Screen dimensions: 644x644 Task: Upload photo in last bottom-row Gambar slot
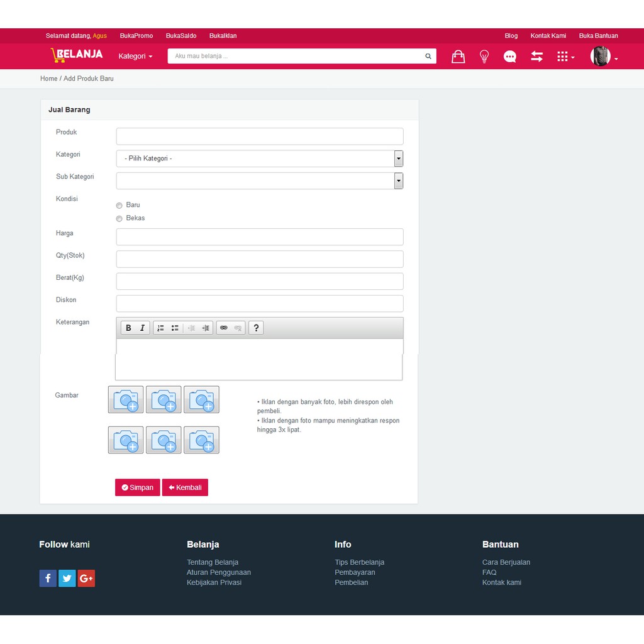pyautogui.click(x=201, y=440)
